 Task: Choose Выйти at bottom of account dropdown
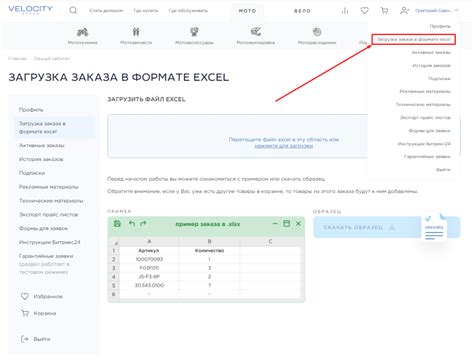[x=443, y=170]
